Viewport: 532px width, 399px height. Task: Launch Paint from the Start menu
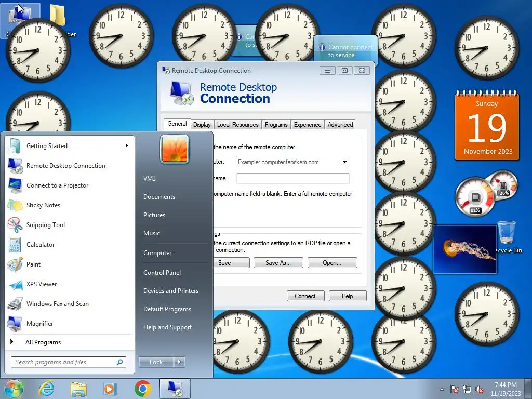pos(69,264)
